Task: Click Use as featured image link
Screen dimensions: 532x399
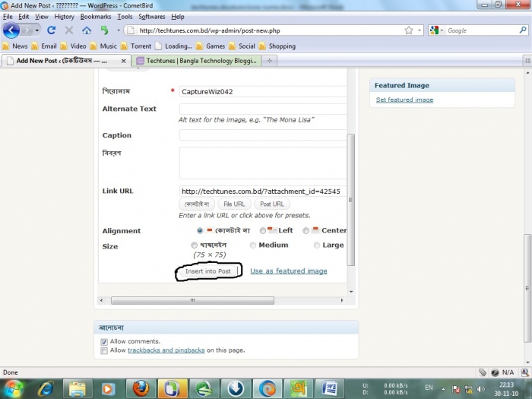Action: (x=289, y=271)
